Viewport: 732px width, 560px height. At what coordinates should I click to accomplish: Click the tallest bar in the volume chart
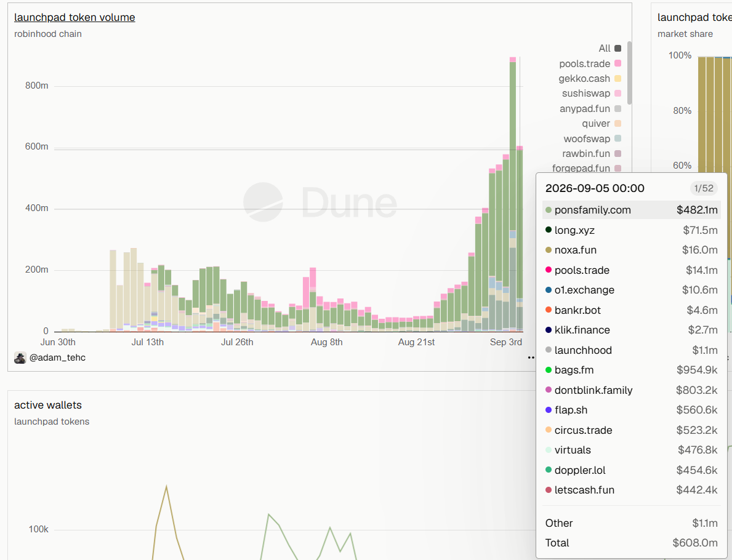[513, 194]
